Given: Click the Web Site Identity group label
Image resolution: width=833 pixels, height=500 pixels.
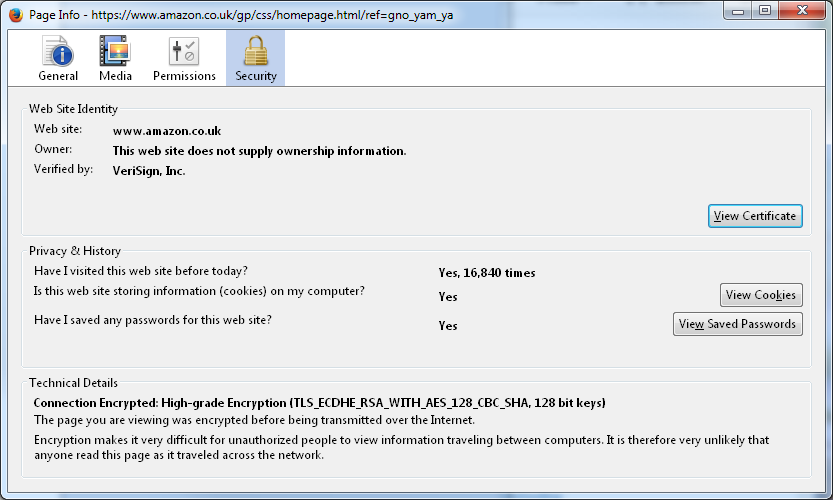Looking at the screenshot, I should pos(73,109).
